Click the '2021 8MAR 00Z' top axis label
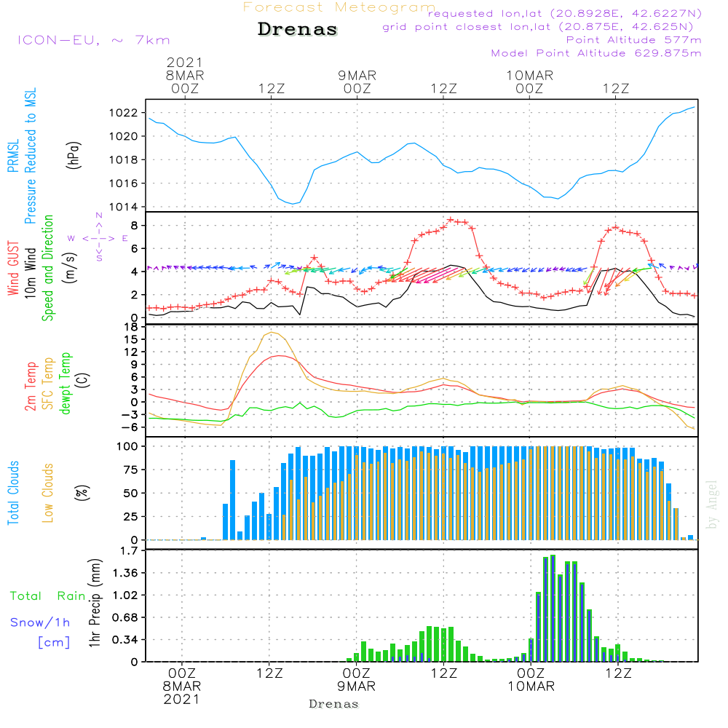The image size is (728, 728). [185, 76]
